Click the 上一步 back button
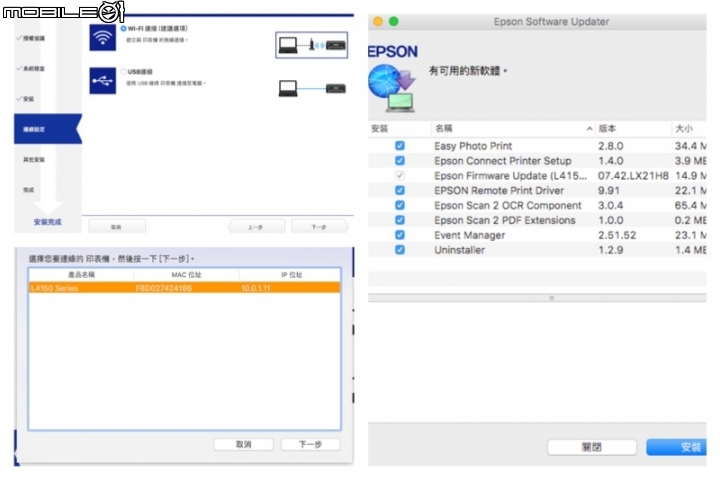Image resolution: width=720 pixels, height=481 pixels. click(x=256, y=227)
